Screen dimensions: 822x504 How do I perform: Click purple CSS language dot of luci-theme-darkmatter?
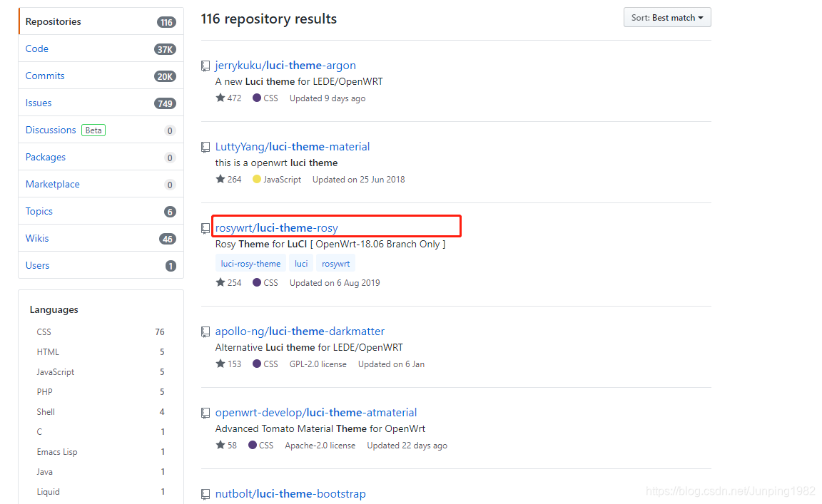click(x=257, y=364)
